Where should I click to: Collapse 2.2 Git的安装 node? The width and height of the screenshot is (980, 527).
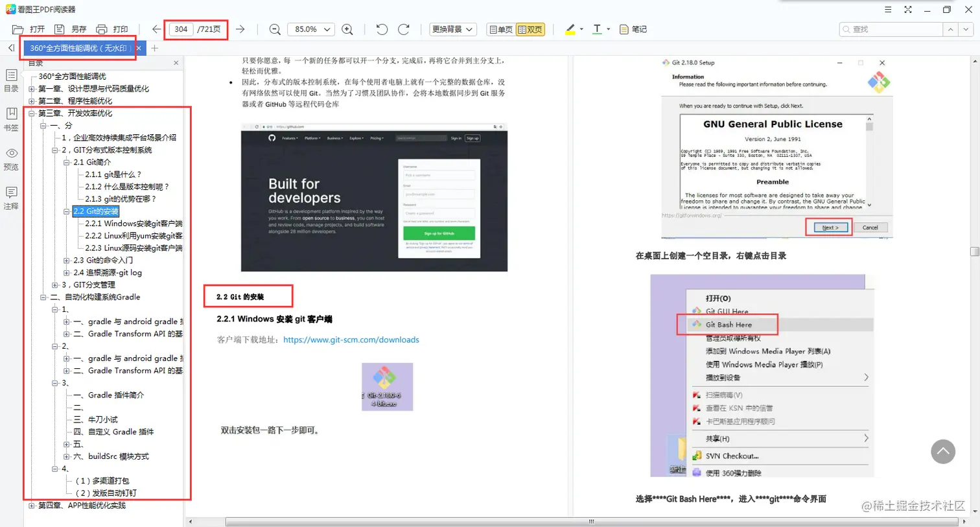[x=67, y=211]
